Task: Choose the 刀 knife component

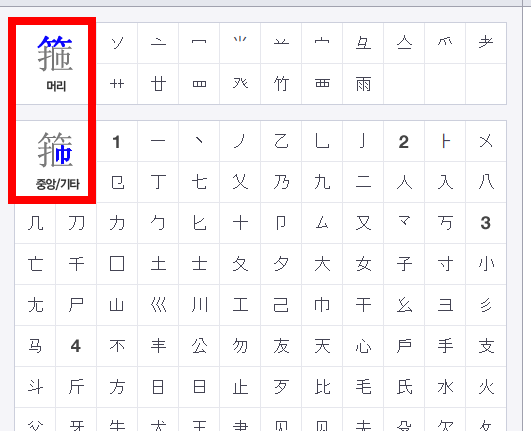Action: [x=76, y=223]
